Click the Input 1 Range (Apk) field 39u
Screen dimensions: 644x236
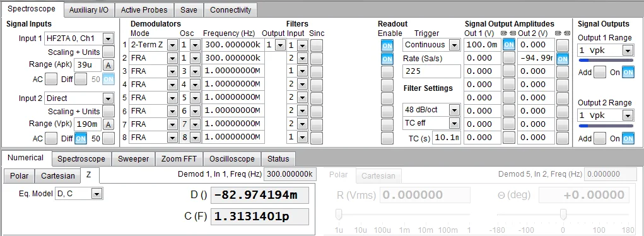point(88,65)
